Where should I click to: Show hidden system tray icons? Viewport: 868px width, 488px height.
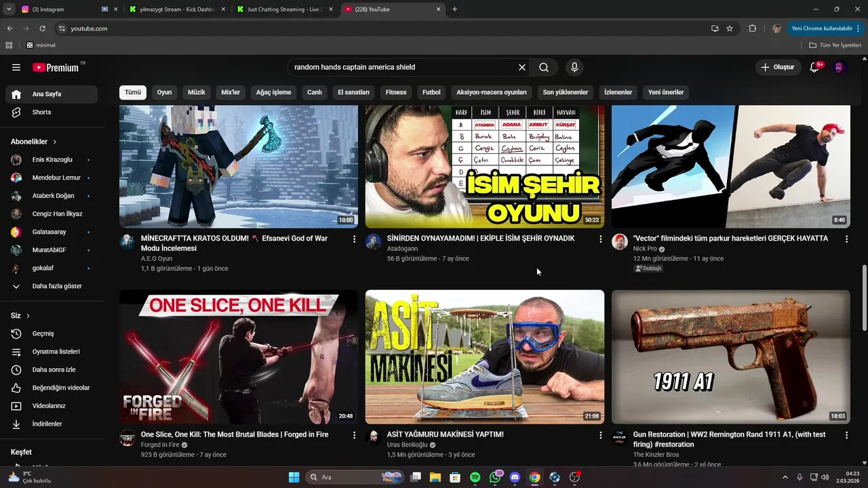tap(785, 477)
